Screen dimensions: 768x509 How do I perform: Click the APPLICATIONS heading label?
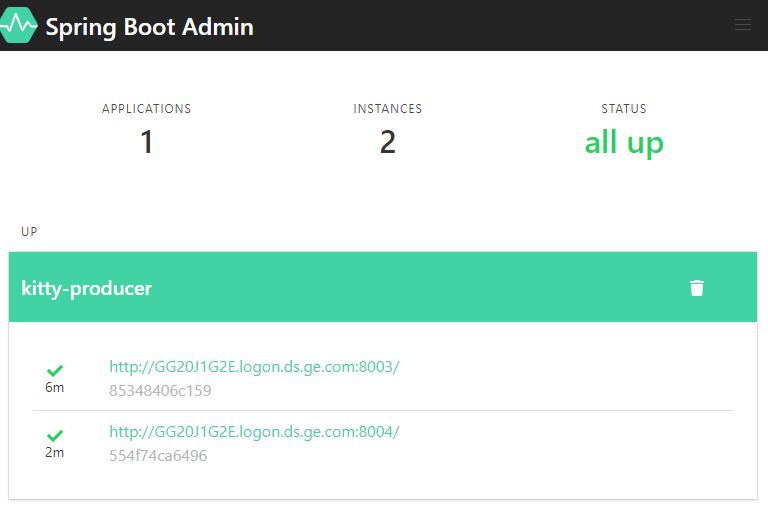point(146,109)
